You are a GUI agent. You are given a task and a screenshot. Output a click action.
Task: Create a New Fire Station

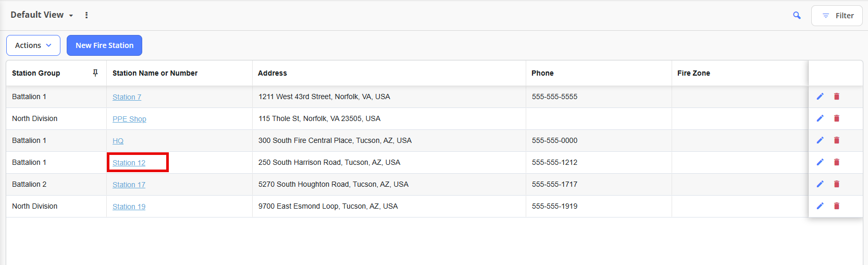[x=104, y=45]
